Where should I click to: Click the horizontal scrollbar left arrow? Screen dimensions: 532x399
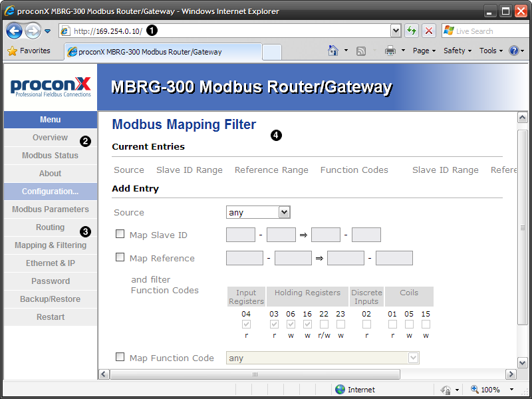click(x=104, y=374)
